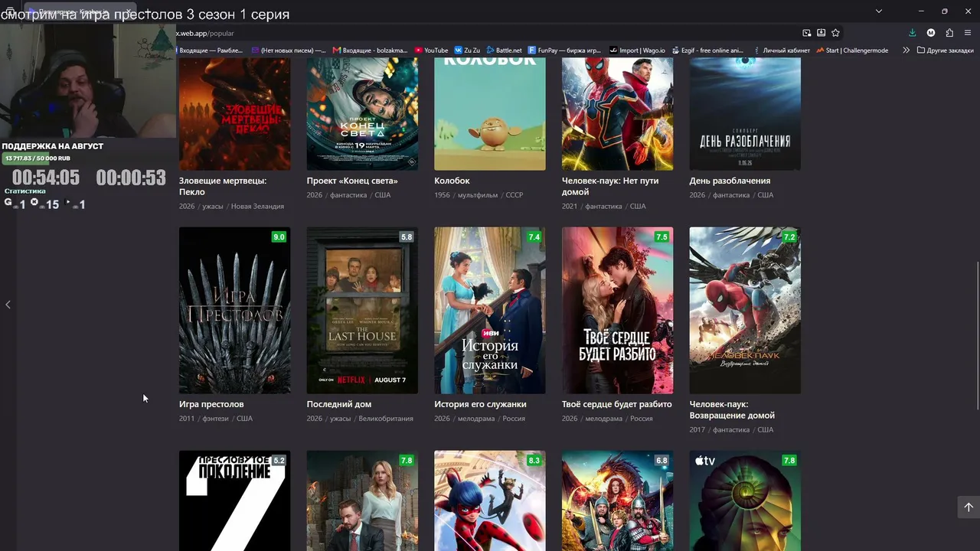Click the 9.0 rating badge

point(279,237)
